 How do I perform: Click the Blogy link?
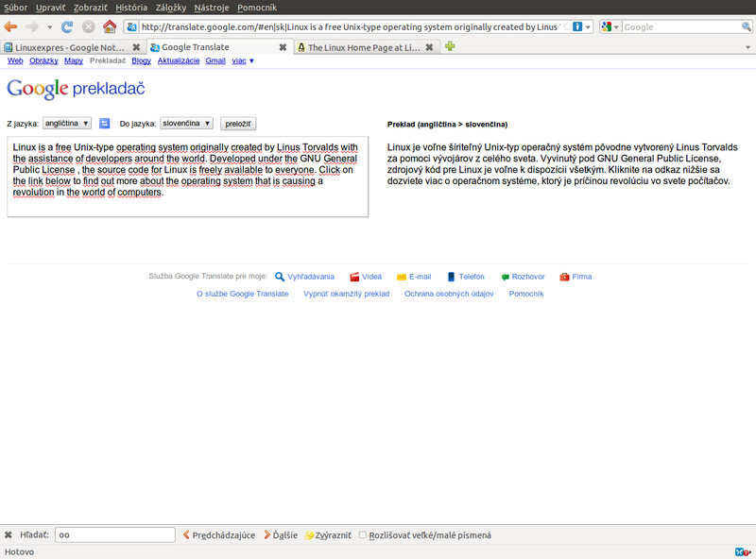click(x=141, y=60)
